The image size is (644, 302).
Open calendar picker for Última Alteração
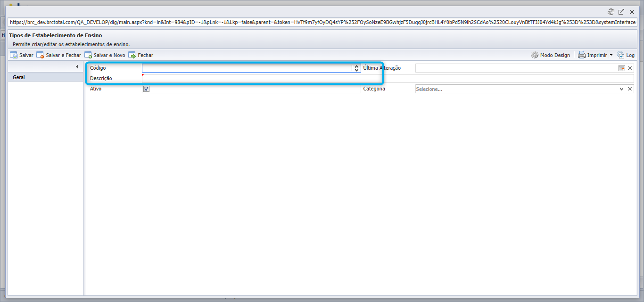coord(622,68)
